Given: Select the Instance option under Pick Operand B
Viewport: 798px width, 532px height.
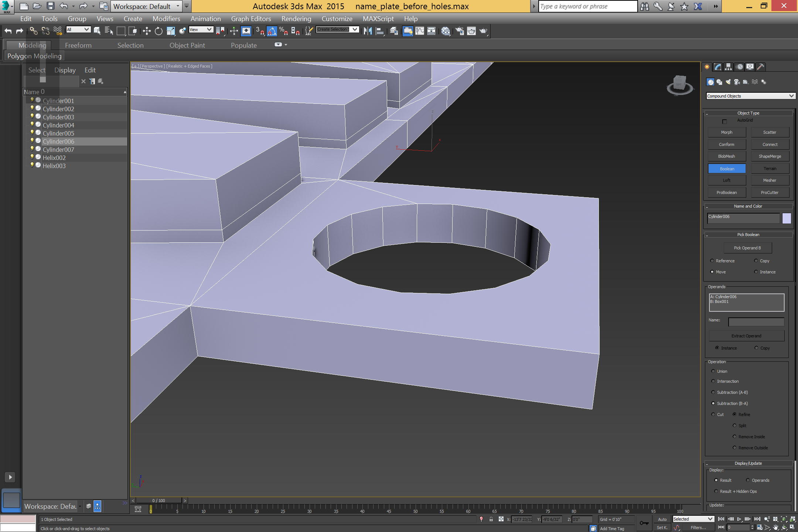Looking at the screenshot, I should click(x=756, y=272).
